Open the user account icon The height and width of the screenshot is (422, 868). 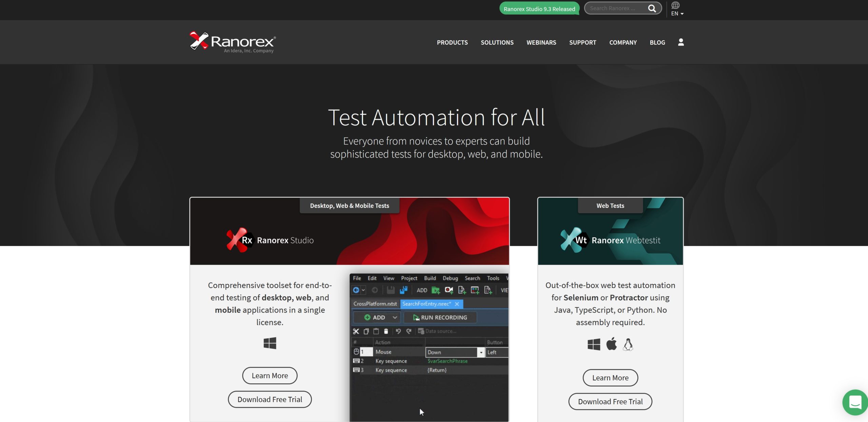pos(680,42)
